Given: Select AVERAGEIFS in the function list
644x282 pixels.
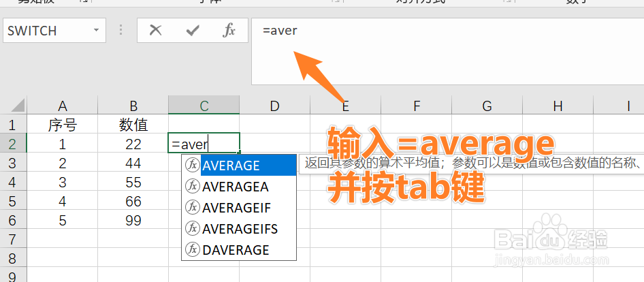Looking at the screenshot, I should pyautogui.click(x=239, y=229).
